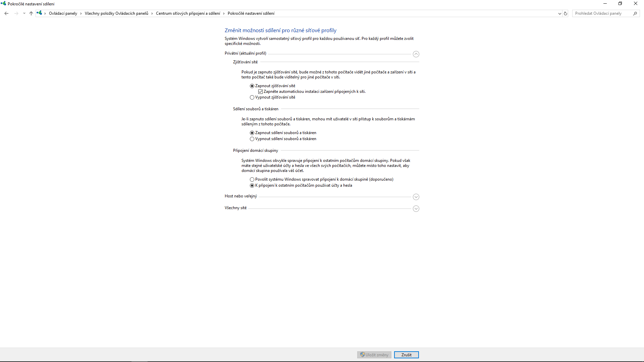Screen dimensions: 644x362
Task: Click the refresh icon in address bar
Action: click(566, 13)
